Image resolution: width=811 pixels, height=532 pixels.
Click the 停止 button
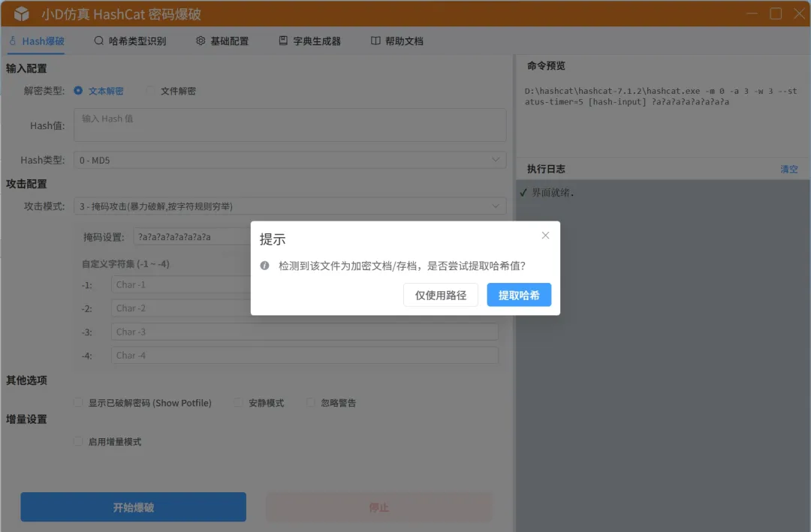click(379, 506)
